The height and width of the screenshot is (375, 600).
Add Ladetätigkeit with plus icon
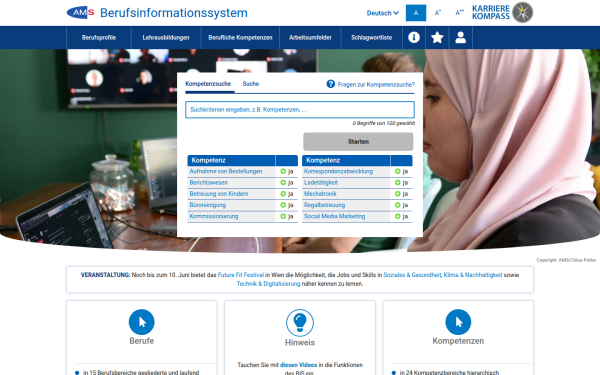398,183
